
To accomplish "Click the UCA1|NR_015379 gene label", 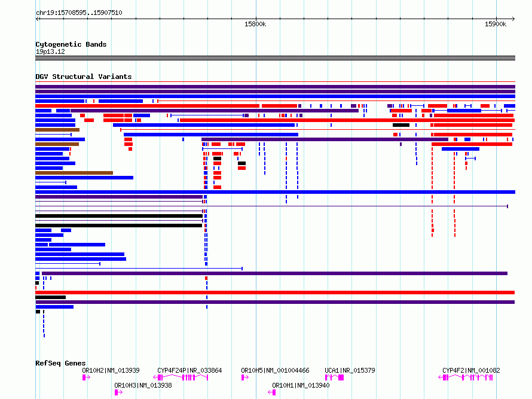I will (x=350, y=370).
